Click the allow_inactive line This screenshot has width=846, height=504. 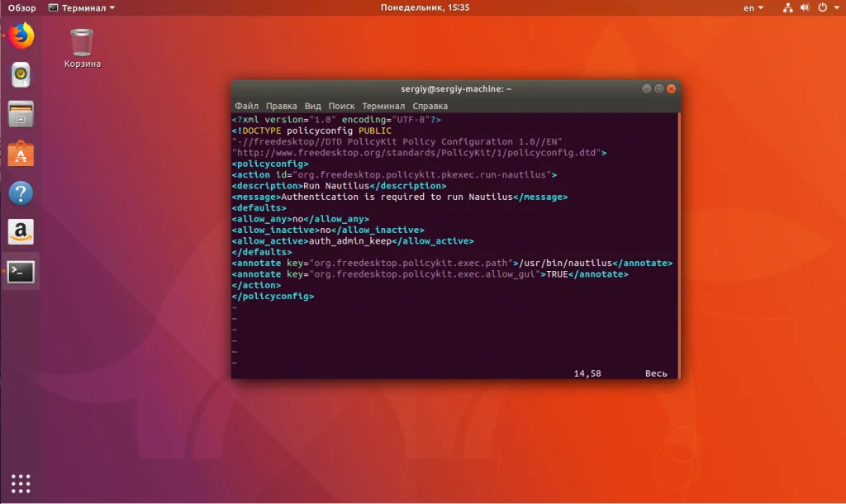(x=328, y=230)
